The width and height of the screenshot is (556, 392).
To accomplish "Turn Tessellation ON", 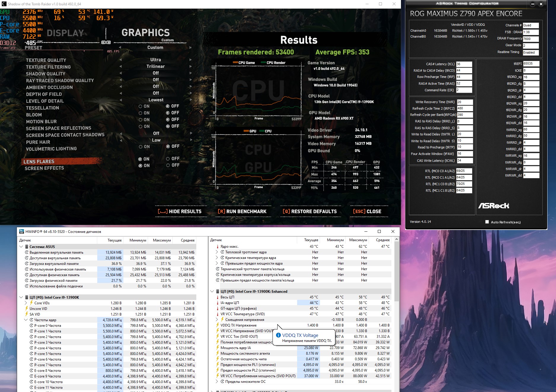I will pos(140,106).
